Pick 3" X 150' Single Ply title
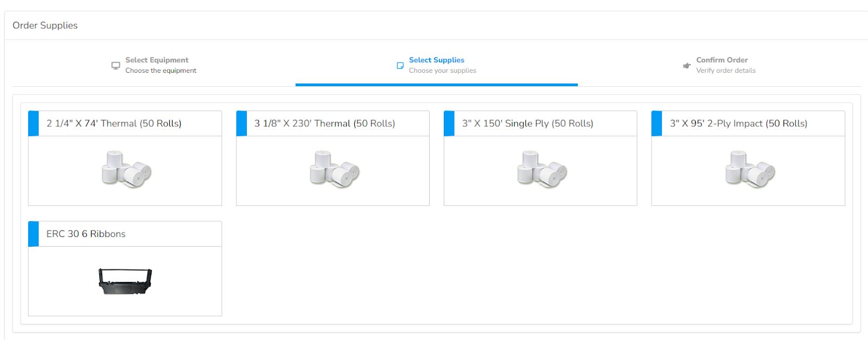This screenshot has width=868, height=340. (527, 124)
